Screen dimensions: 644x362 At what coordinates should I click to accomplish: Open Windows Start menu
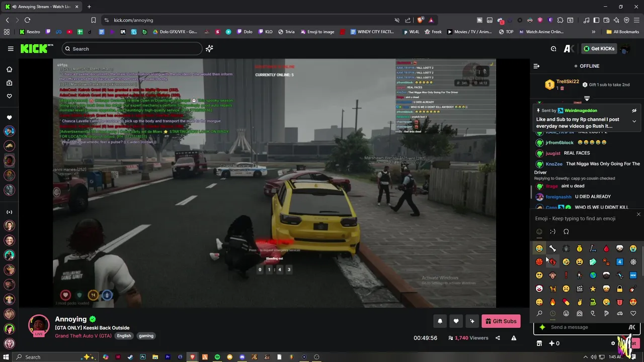pos(6,357)
